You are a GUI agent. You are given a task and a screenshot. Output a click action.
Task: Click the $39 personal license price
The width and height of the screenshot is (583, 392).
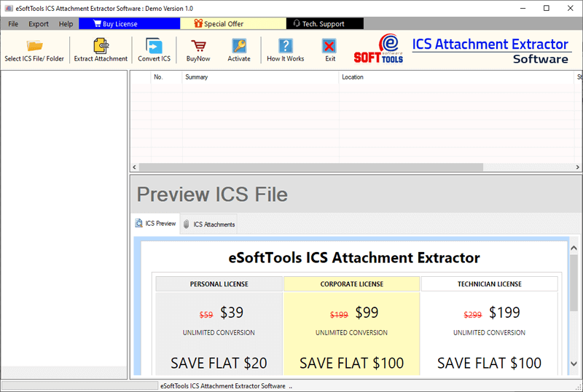click(x=232, y=313)
